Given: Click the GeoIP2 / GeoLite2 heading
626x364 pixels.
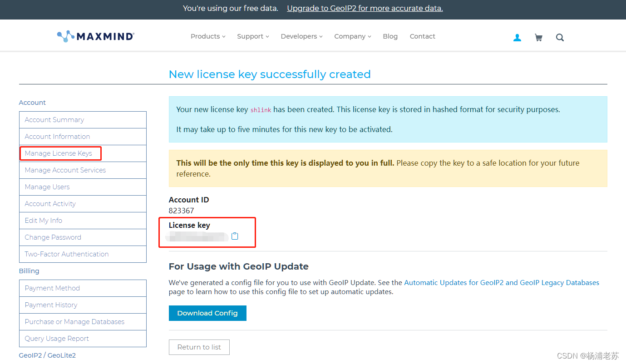Looking at the screenshot, I should pos(47,355).
